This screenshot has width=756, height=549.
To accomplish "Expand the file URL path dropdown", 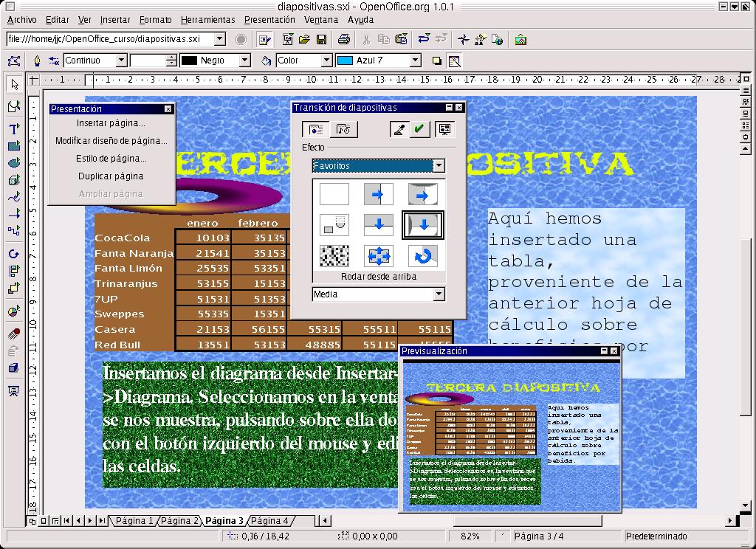I will tap(220, 39).
